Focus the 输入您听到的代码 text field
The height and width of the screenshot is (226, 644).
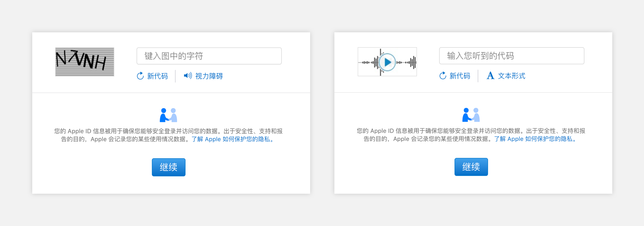coord(511,56)
